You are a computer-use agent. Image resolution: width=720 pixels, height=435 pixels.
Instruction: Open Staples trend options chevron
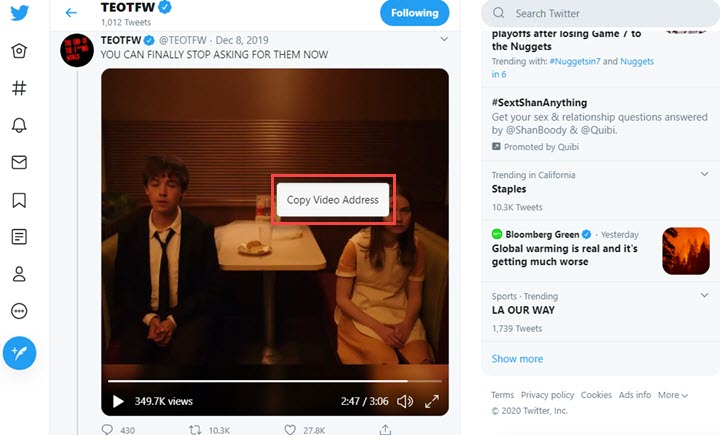(x=703, y=175)
